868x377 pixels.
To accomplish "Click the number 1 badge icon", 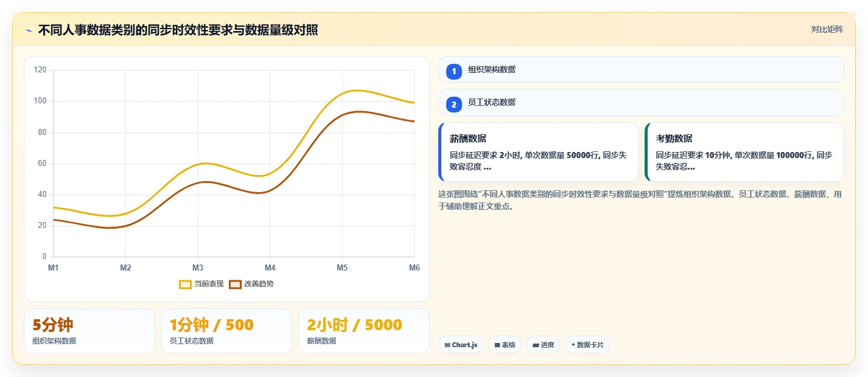I will coord(454,71).
